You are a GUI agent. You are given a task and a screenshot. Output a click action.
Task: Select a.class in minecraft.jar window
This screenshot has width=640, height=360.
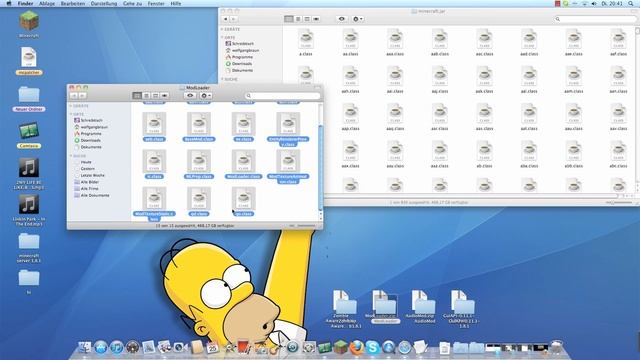coord(306,39)
